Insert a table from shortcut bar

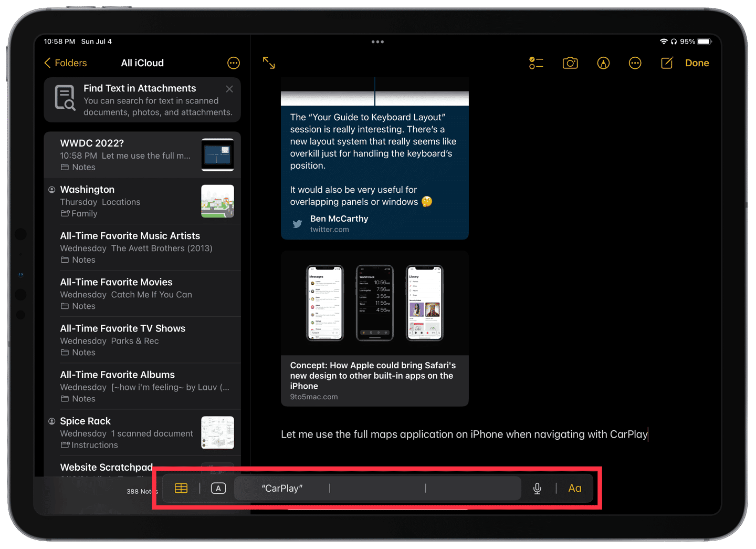pos(181,488)
